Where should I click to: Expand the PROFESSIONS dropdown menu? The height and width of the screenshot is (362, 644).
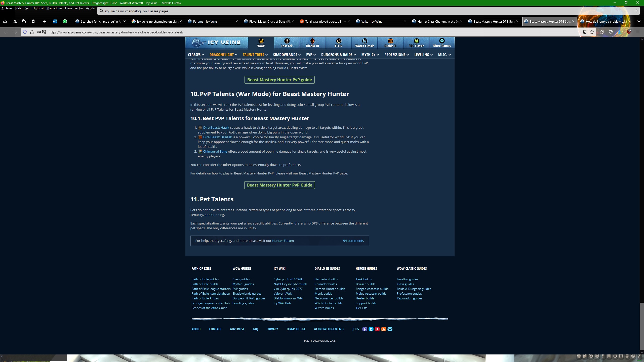[397, 55]
